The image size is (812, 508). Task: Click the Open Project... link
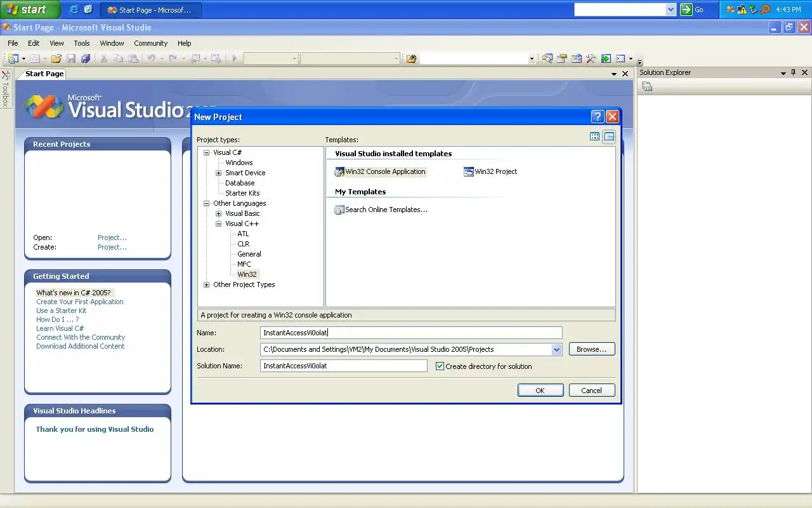(112, 237)
